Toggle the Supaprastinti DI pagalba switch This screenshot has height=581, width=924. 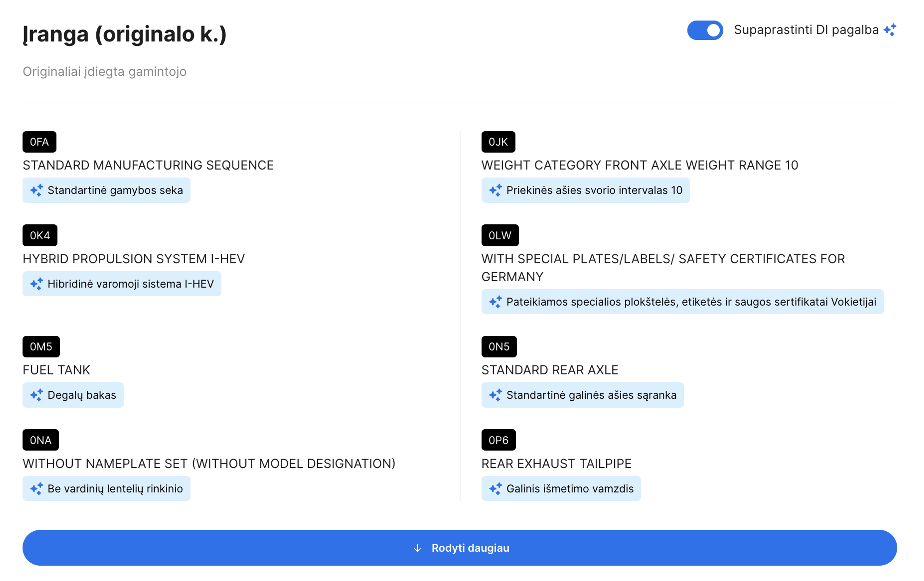tap(705, 30)
